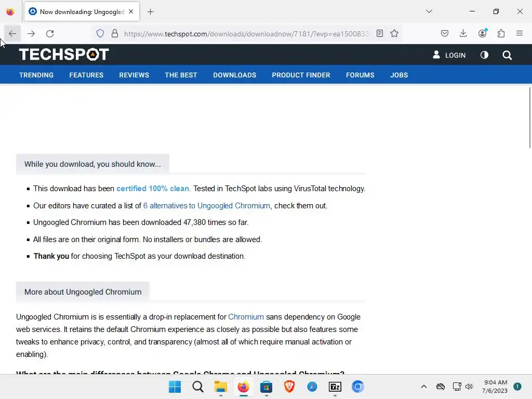Screen dimensions: 532x399
Task: Open the FEATURES menu
Action: tap(86, 75)
